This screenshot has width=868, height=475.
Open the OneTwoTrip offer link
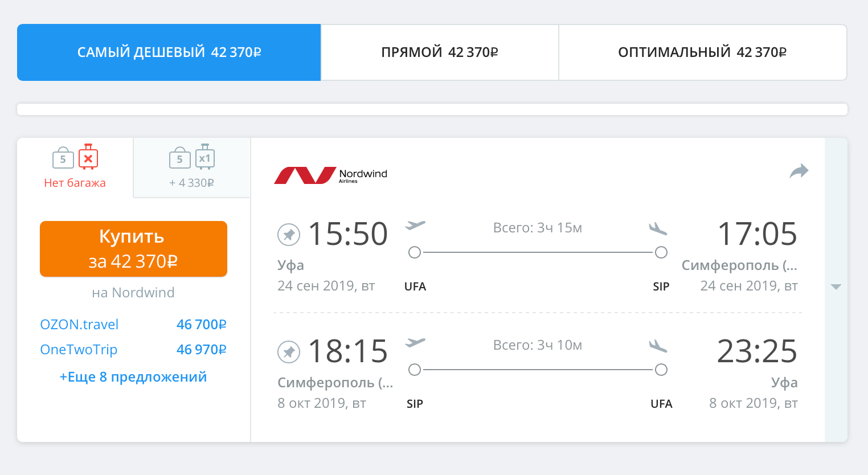[79, 350]
